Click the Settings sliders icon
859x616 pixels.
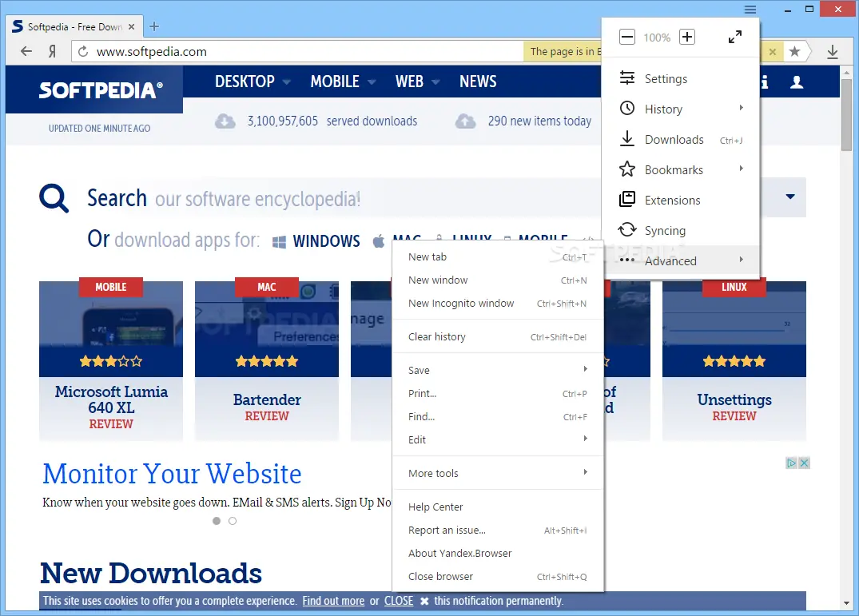tap(626, 78)
